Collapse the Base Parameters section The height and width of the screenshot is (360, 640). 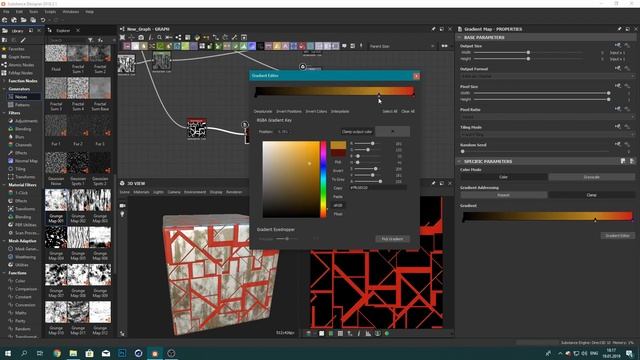pos(460,38)
